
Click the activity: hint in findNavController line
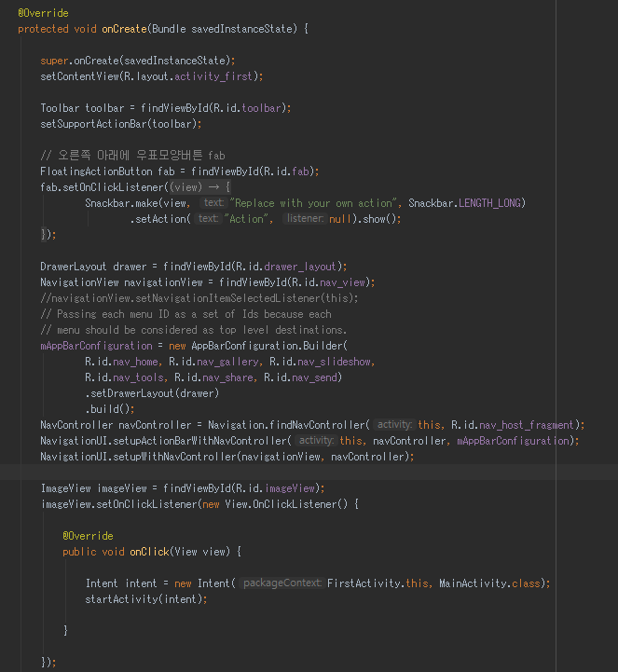pyautogui.click(x=394, y=425)
